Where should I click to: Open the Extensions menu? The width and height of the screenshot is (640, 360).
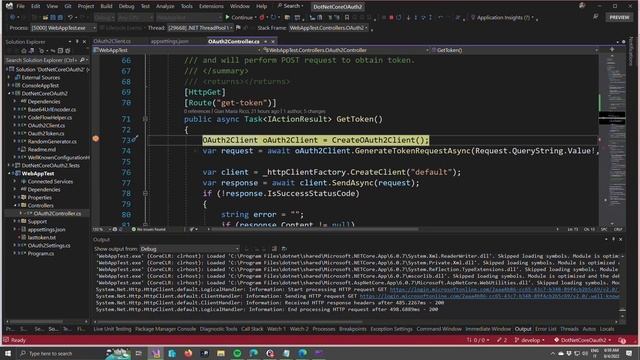coord(211,6)
